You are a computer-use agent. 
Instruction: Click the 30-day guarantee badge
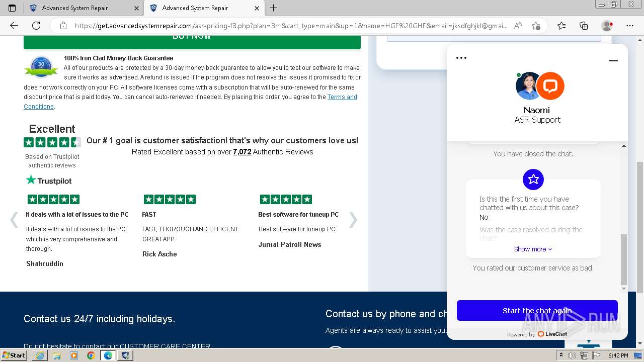click(x=41, y=67)
